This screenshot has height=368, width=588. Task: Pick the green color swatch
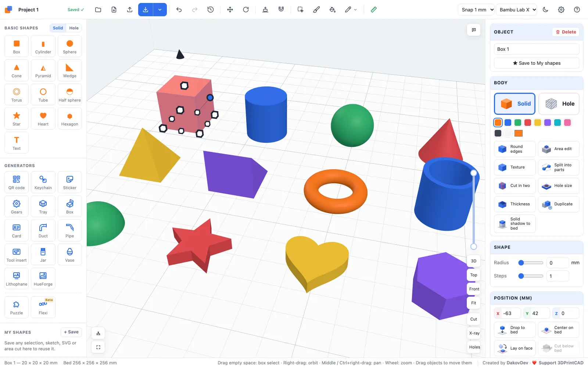(x=518, y=123)
